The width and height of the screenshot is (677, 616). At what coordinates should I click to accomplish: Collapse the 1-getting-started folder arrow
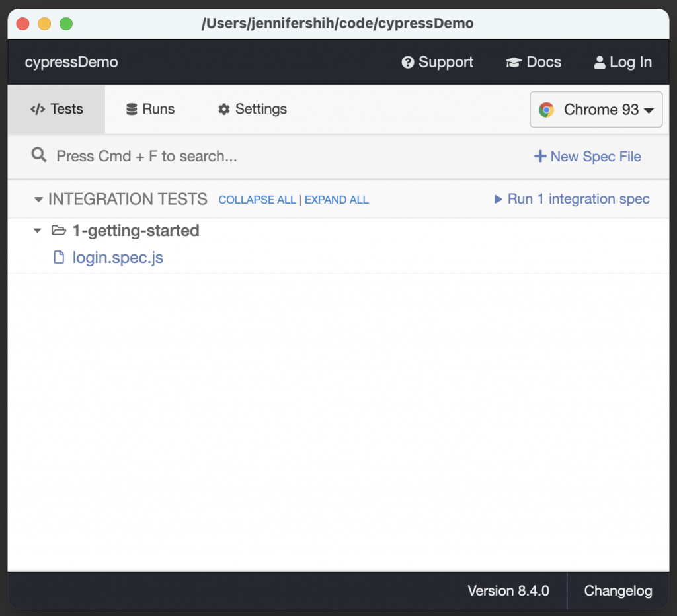(x=38, y=231)
